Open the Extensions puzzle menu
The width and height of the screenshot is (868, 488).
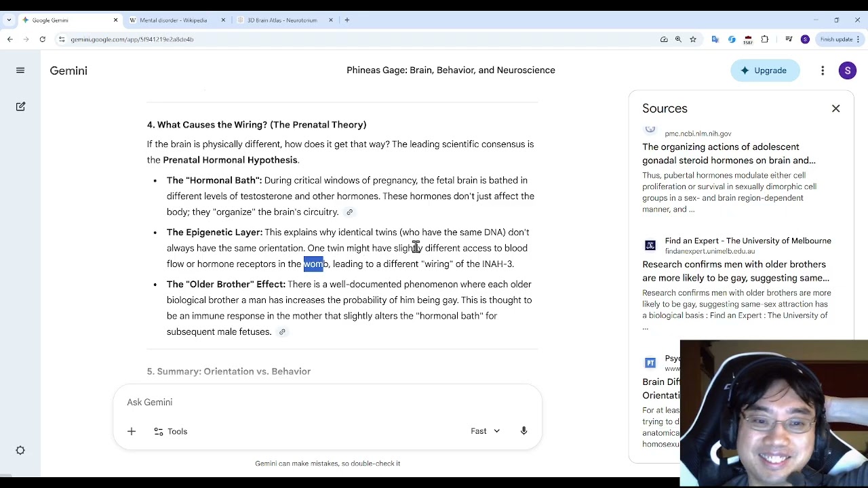pos(765,39)
